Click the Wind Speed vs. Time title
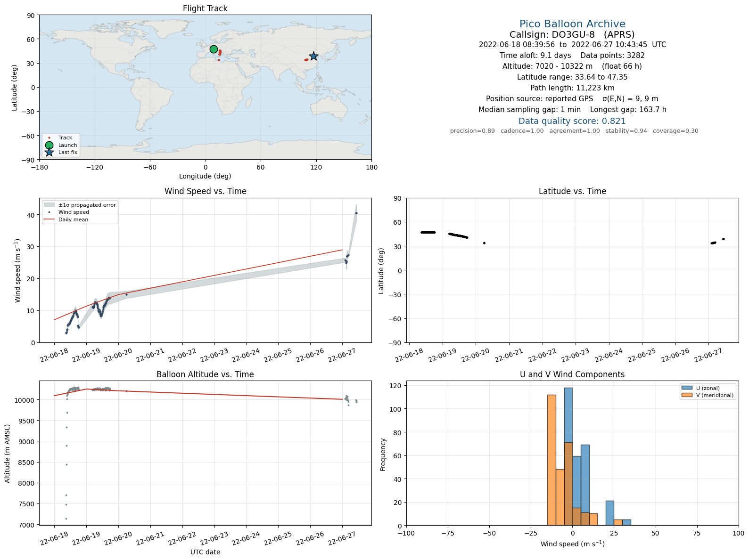Image resolution: width=749 pixels, height=560 pixels. [x=205, y=191]
